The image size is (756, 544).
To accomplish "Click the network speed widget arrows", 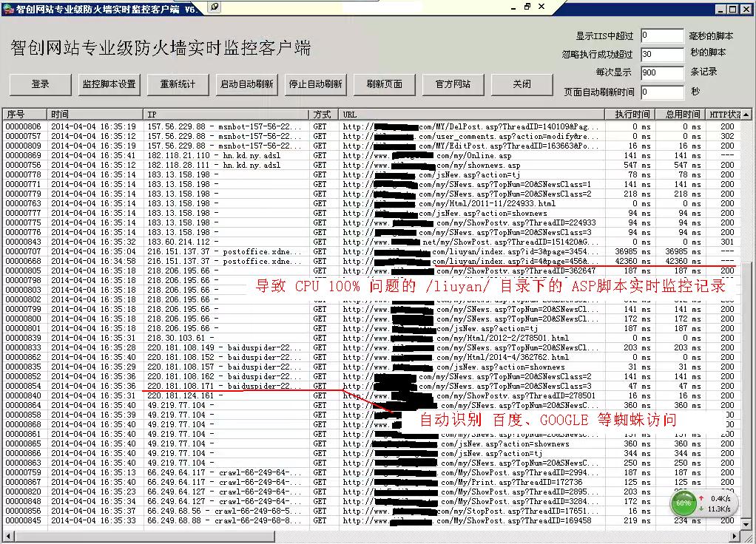I will [x=701, y=503].
